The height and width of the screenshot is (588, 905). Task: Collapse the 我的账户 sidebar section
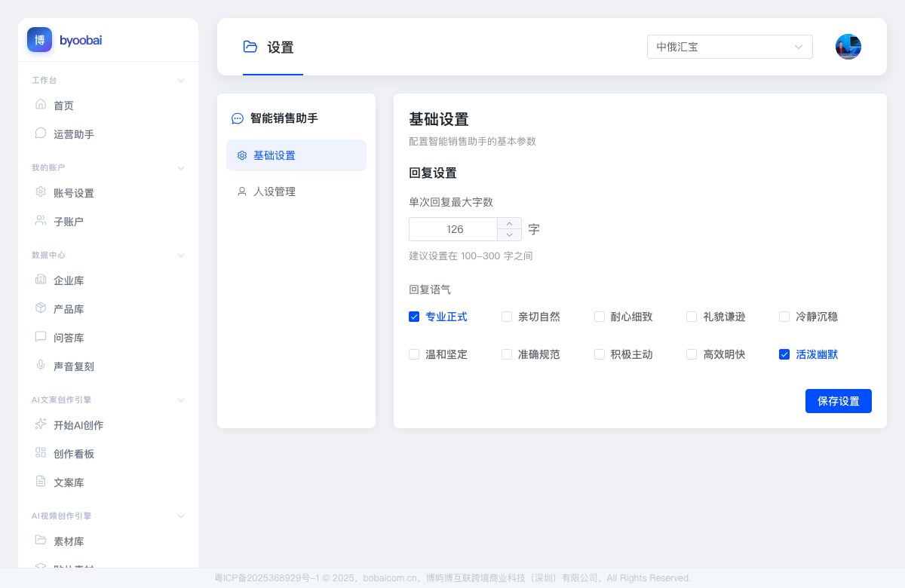click(181, 167)
